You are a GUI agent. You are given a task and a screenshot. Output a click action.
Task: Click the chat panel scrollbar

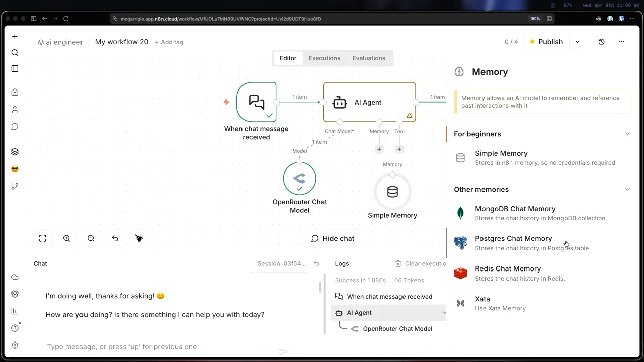pos(320,287)
